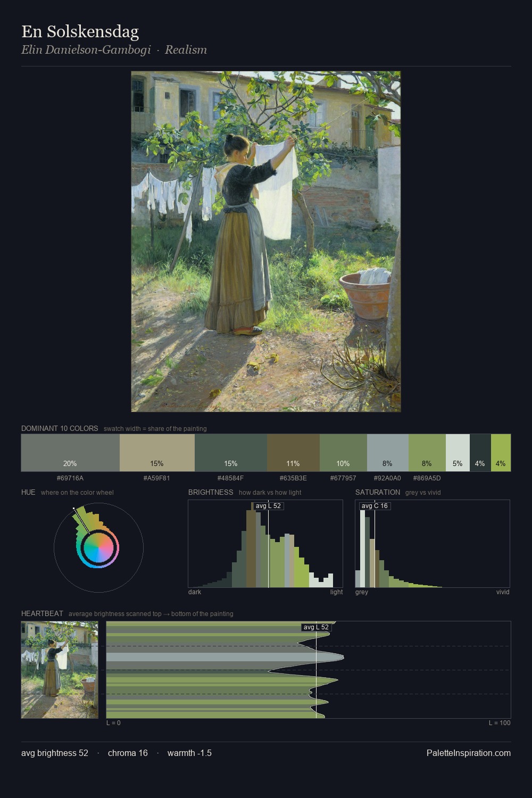This screenshot has width=532, height=798.
Task: Choose the brown #635B3E 11% swatch
Action: coord(293,453)
